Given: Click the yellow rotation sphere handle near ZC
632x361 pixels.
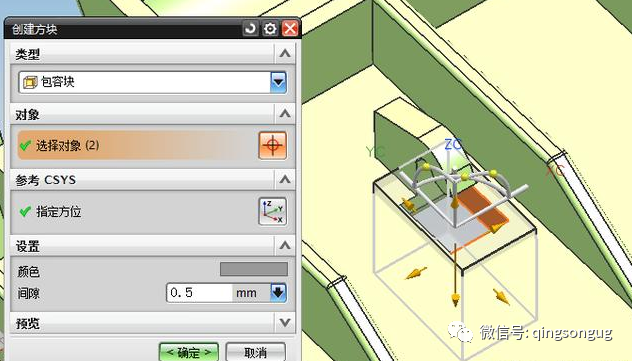Looking at the screenshot, I should click(465, 176).
